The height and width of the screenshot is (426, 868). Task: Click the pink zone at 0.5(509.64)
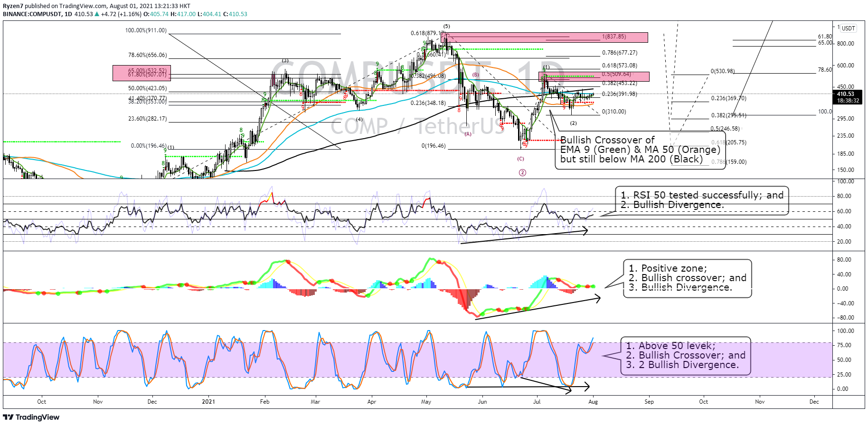point(594,76)
